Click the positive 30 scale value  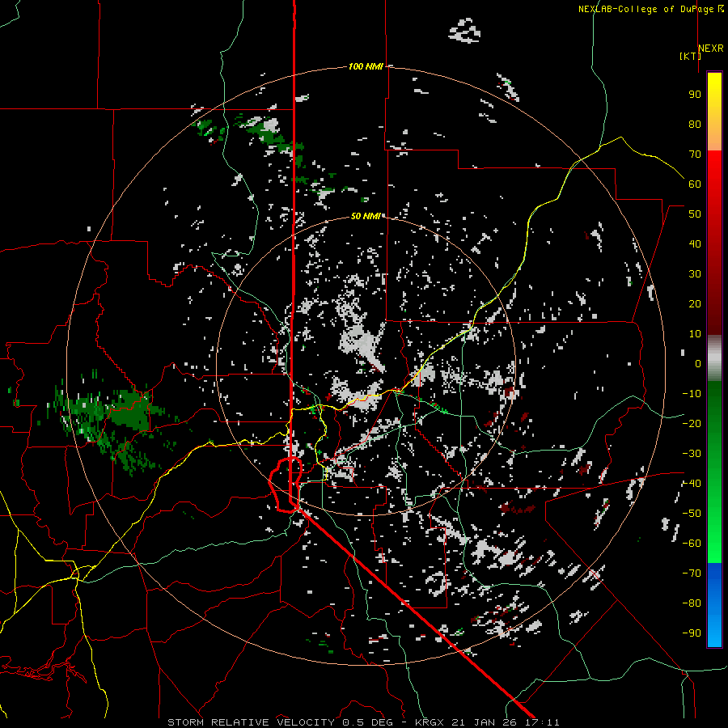click(695, 274)
